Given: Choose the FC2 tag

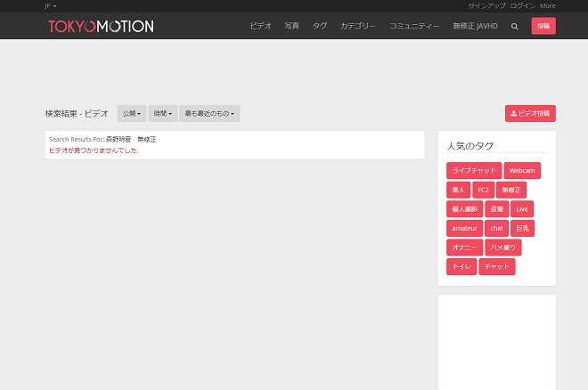Looking at the screenshot, I should pyautogui.click(x=483, y=190).
